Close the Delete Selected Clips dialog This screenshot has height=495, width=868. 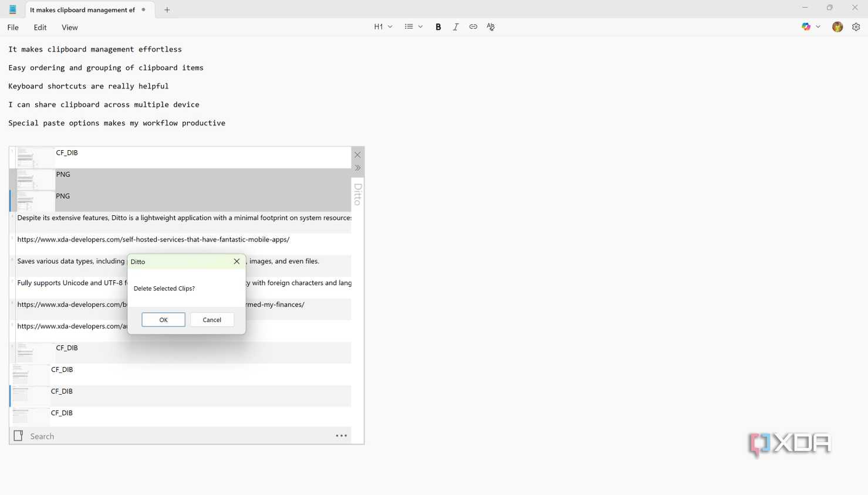pos(237,262)
